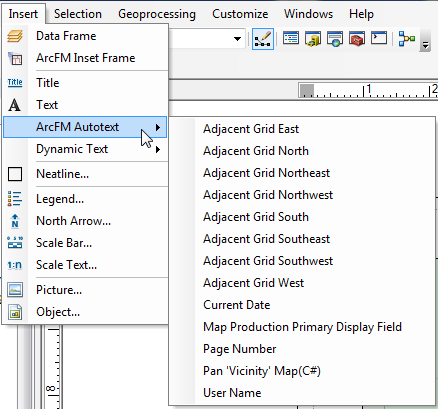Click the Picture landscape icon
This screenshot has height=409, width=438.
15,290
